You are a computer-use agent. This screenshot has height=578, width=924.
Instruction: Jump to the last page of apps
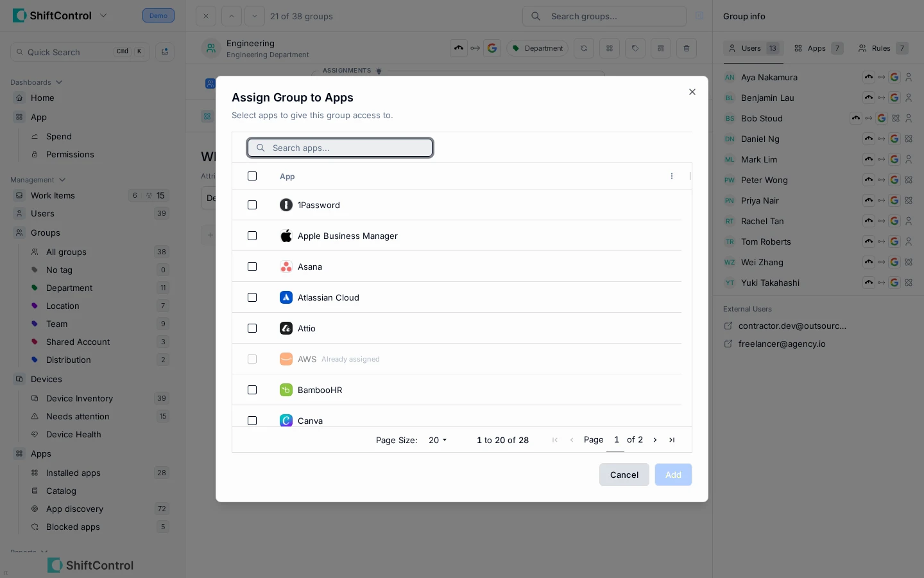coord(672,440)
